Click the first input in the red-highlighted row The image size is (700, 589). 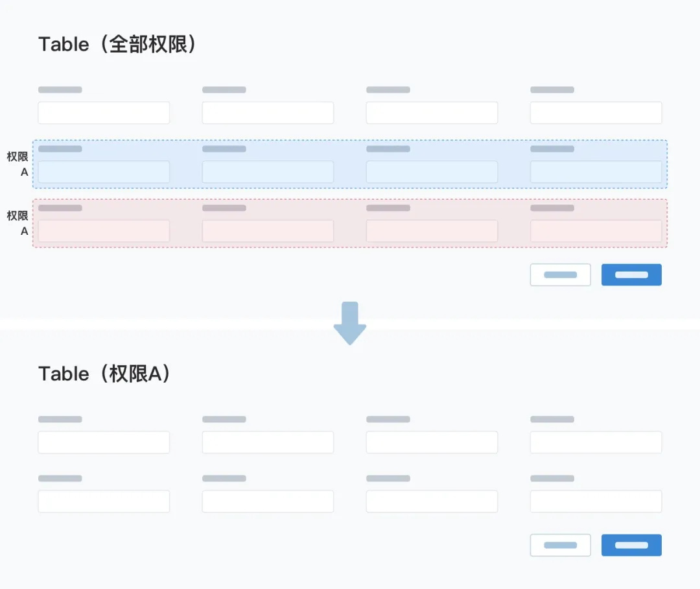pyautogui.click(x=104, y=231)
